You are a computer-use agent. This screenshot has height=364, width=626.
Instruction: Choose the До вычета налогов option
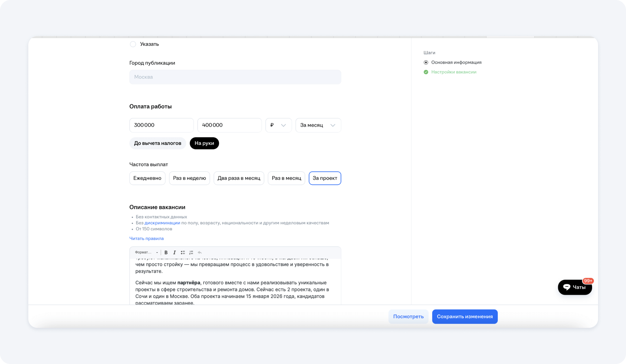(x=158, y=143)
